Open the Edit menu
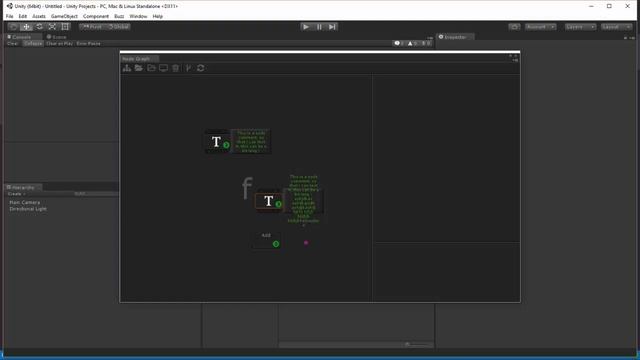Viewport: 640px width, 360px height. point(22,16)
